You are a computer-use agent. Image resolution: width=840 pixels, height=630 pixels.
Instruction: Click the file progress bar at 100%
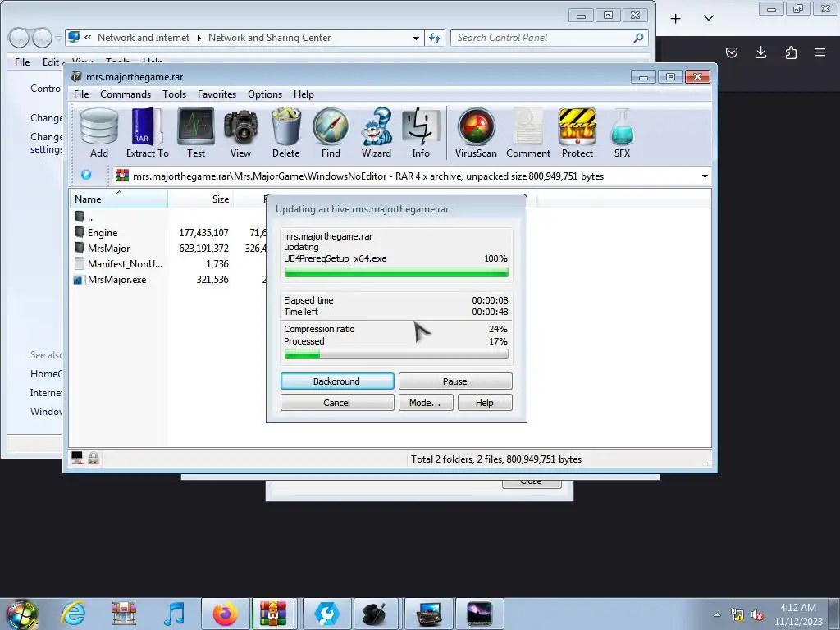click(x=396, y=272)
